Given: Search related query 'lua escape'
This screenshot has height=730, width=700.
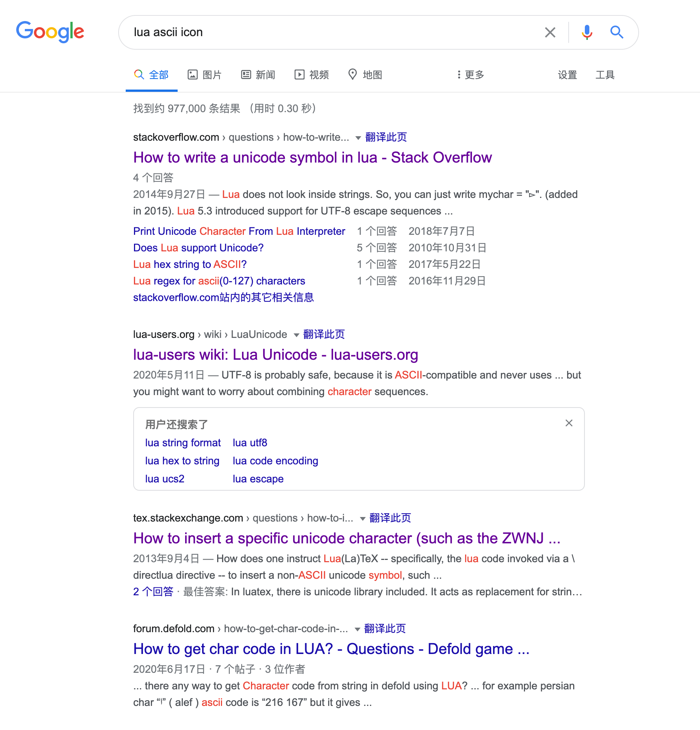Looking at the screenshot, I should pyautogui.click(x=258, y=479).
